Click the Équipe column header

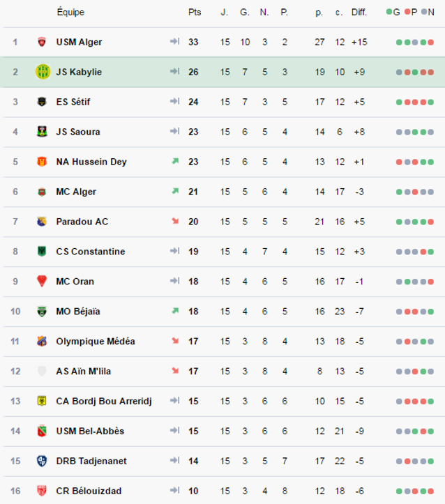70,13
